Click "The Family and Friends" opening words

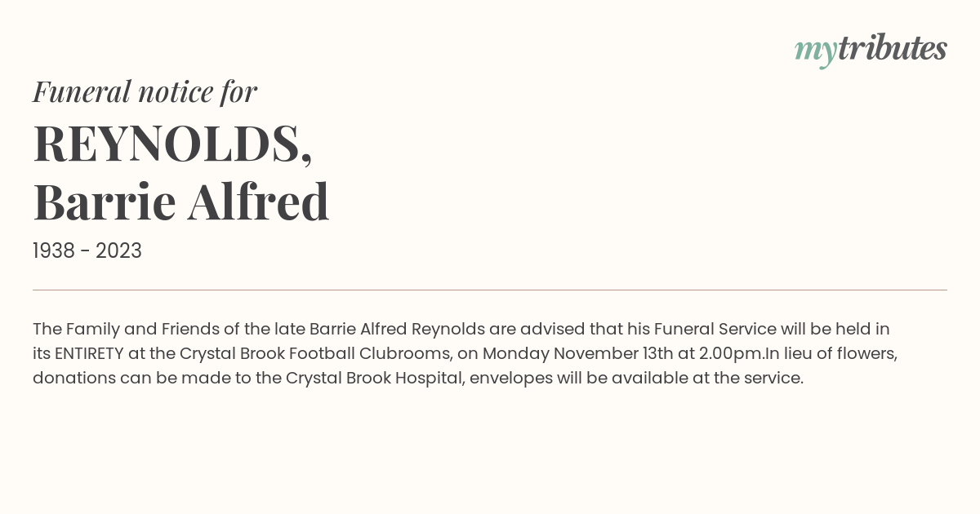point(121,330)
